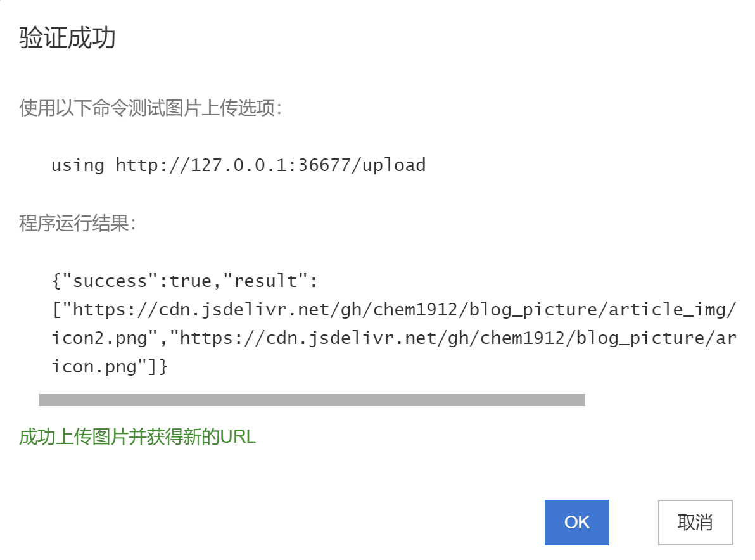Click the green 成功上传图片并获得新的URL message
755x560 pixels.
pyautogui.click(x=137, y=436)
